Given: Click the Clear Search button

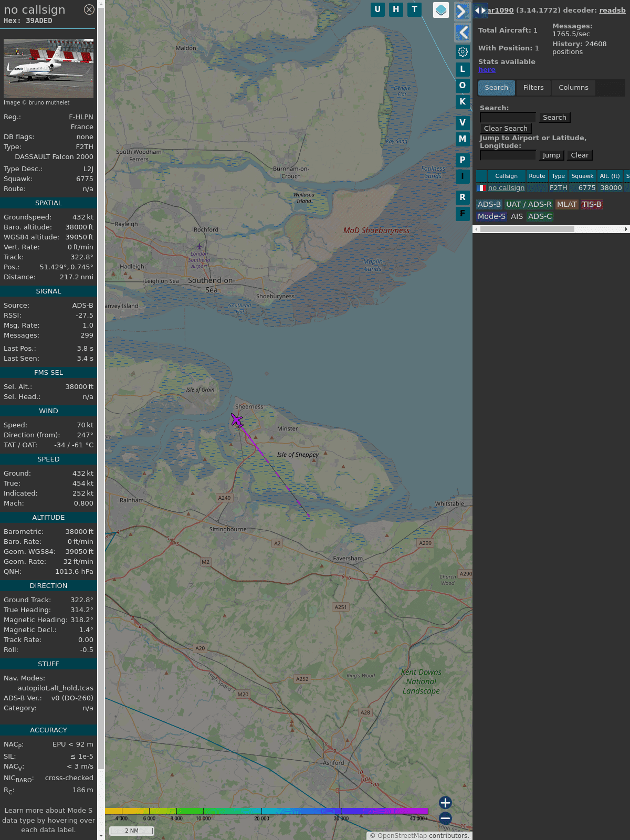Looking at the screenshot, I should pyautogui.click(x=506, y=129).
